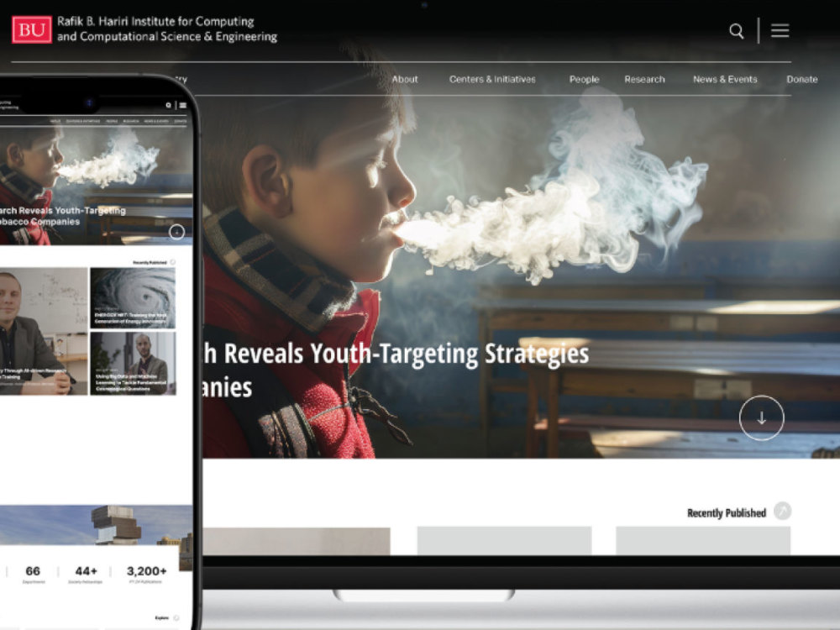Open the About menu on laptop site
The height and width of the screenshot is (630, 840).
pos(405,79)
